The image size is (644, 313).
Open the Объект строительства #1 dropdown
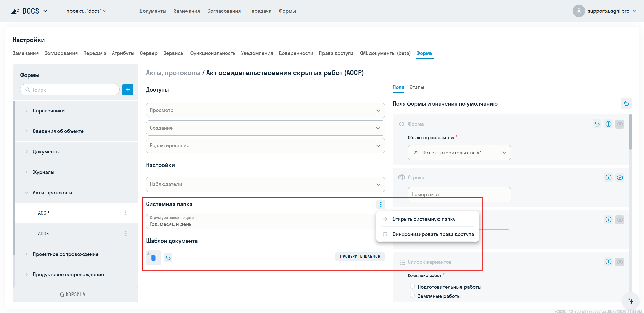[459, 152]
